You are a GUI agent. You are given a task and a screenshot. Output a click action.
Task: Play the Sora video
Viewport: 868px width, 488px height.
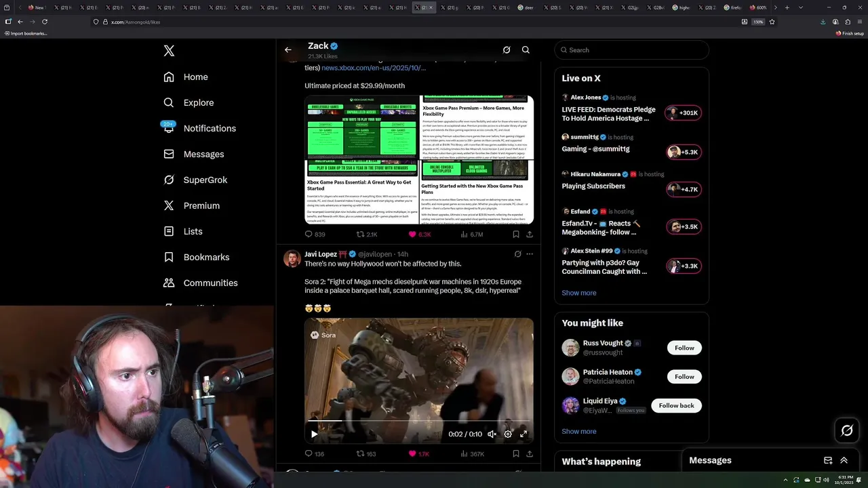pos(314,434)
